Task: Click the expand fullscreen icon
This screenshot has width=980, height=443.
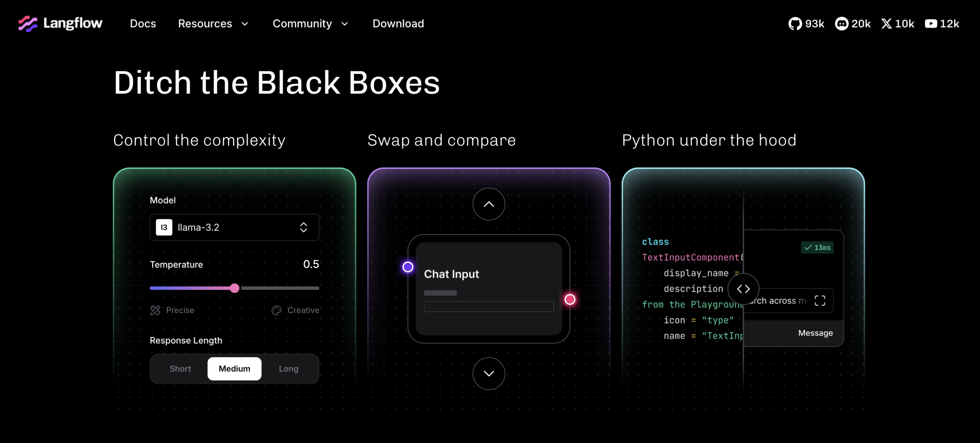Action: pos(820,301)
